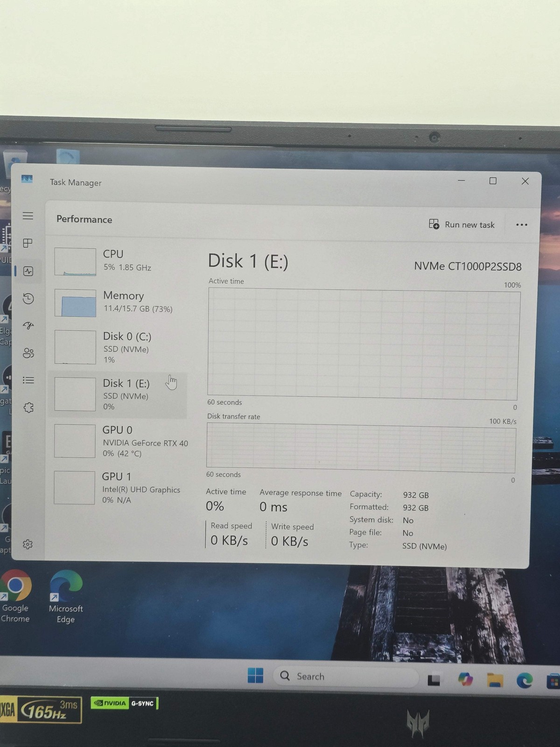Open the Services puzzle icon
The image size is (560, 747).
(x=28, y=408)
